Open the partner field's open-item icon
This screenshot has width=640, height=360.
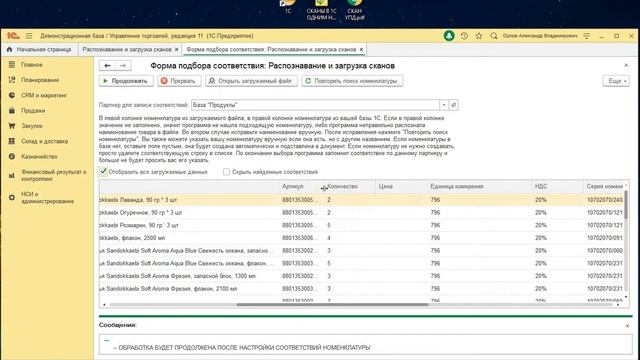(x=453, y=105)
